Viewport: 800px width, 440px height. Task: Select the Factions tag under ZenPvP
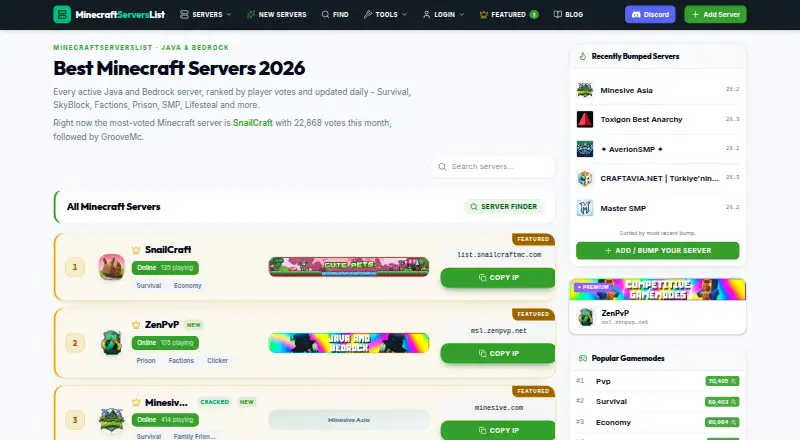click(181, 360)
